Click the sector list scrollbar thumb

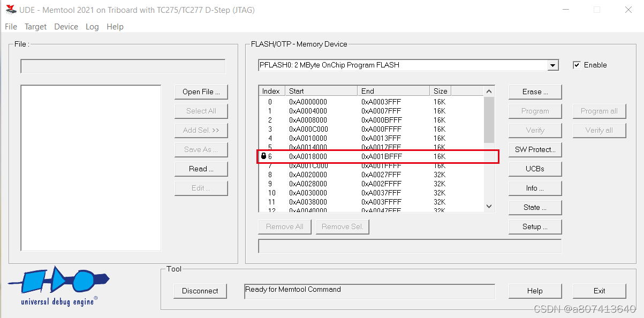point(489,119)
